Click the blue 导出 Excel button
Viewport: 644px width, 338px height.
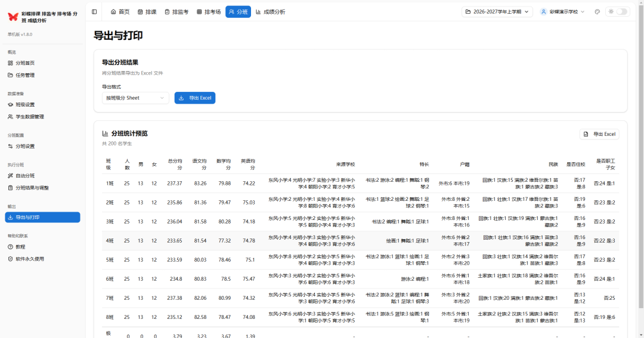coord(194,98)
